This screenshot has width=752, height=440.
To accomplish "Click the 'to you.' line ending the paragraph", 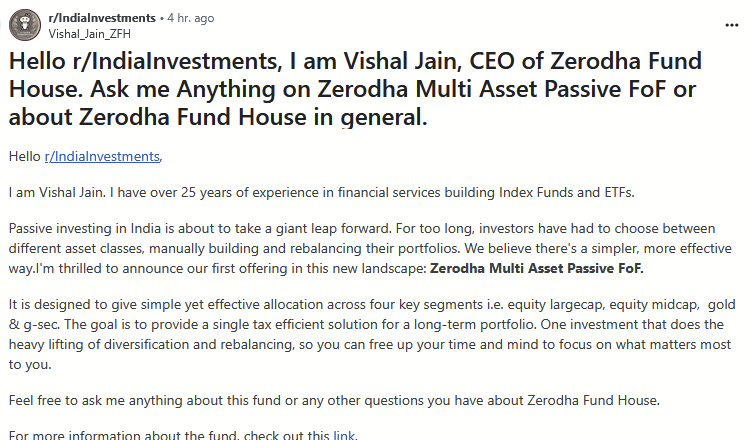I will (30, 365).
